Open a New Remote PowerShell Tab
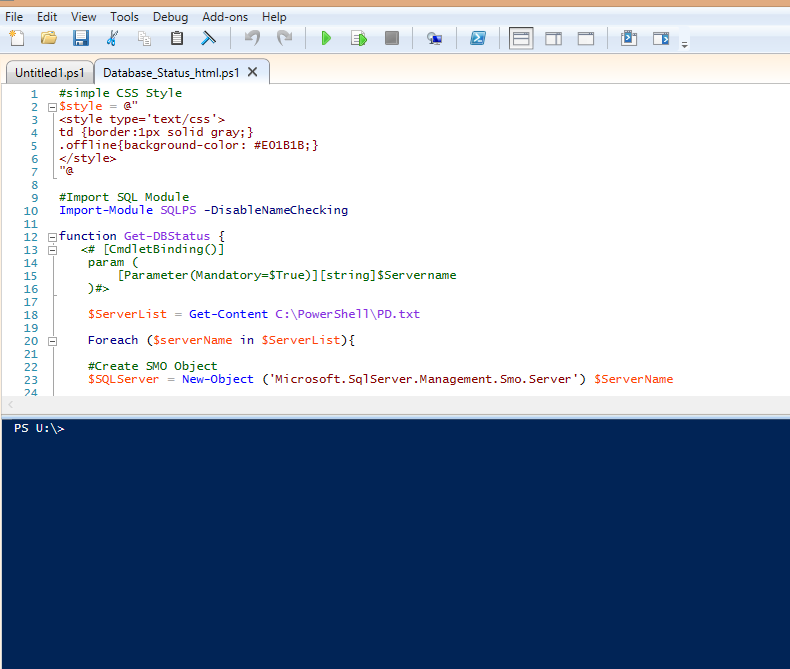 [434, 38]
